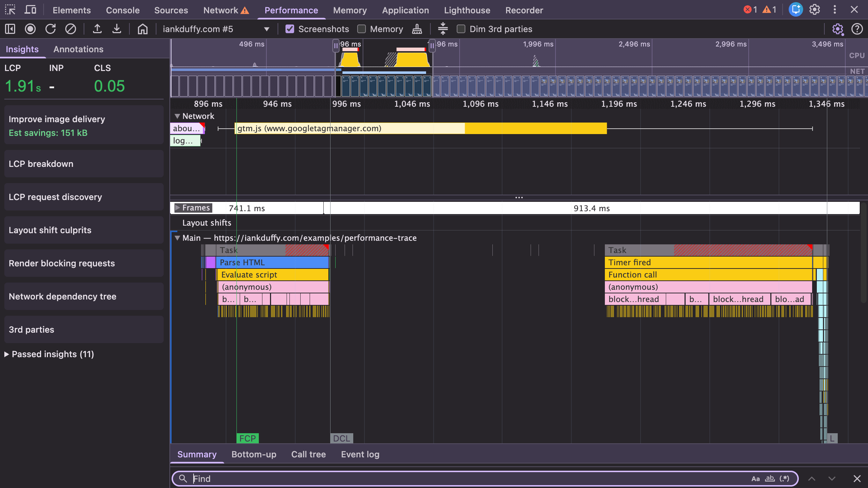Open capture settings gear icon
Viewport: 868px width, 488px height.
[x=837, y=29]
